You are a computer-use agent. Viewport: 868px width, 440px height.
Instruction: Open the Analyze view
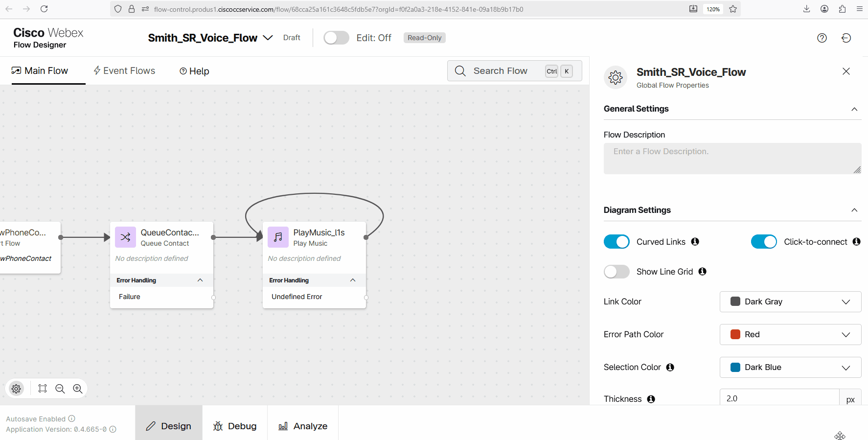tap(303, 426)
